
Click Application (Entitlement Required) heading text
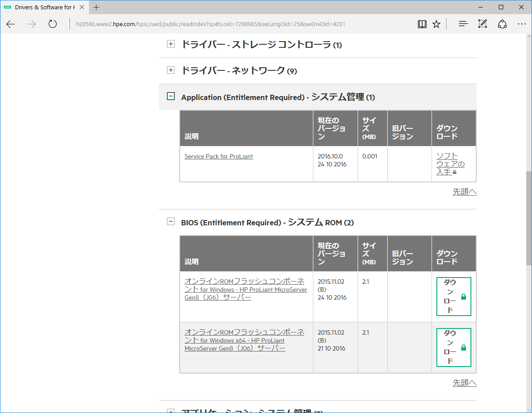pos(278,97)
